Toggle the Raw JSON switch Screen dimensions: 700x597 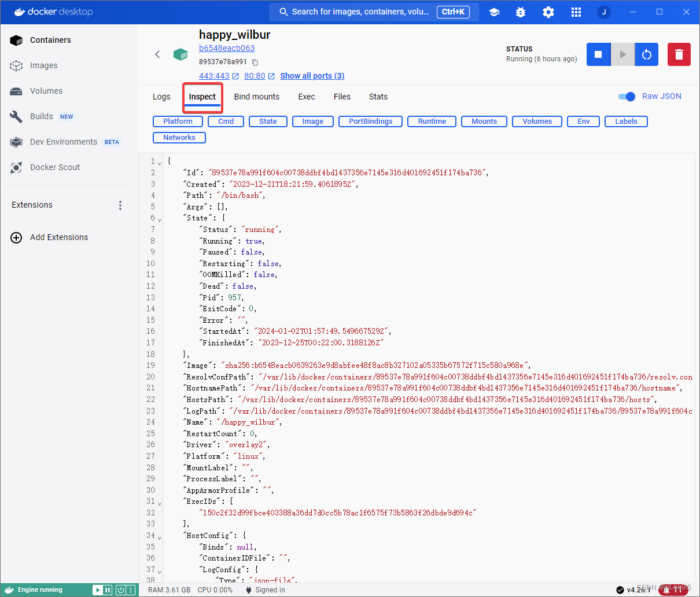(627, 97)
